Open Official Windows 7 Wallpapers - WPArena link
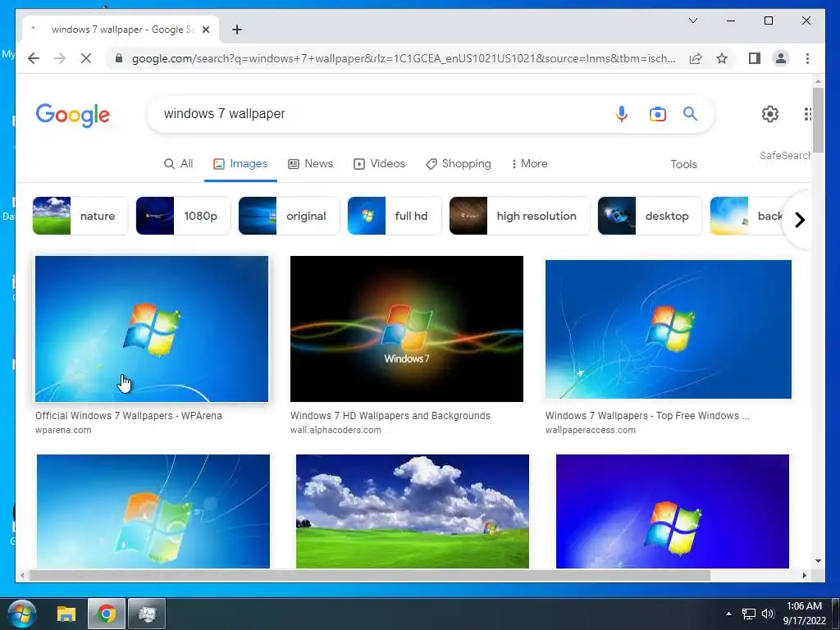The height and width of the screenshot is (630, 840). point(129,416)
